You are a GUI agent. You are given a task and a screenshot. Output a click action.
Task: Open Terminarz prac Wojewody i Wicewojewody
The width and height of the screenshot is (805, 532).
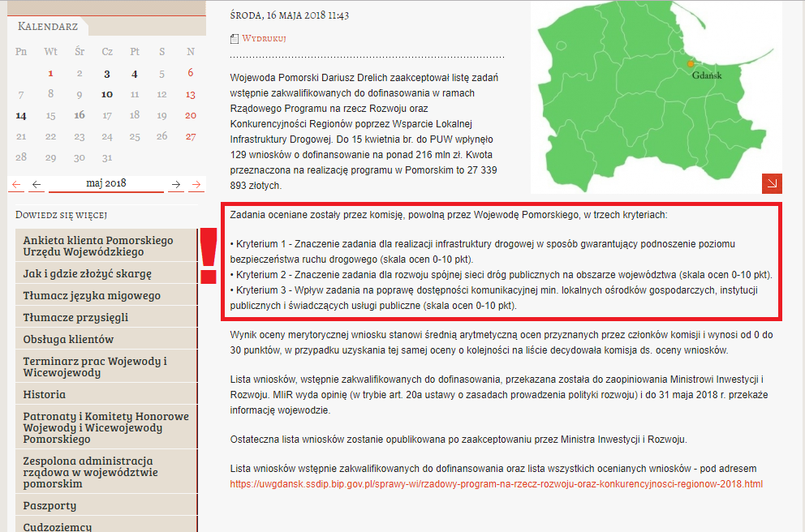(x=106, y=367)
